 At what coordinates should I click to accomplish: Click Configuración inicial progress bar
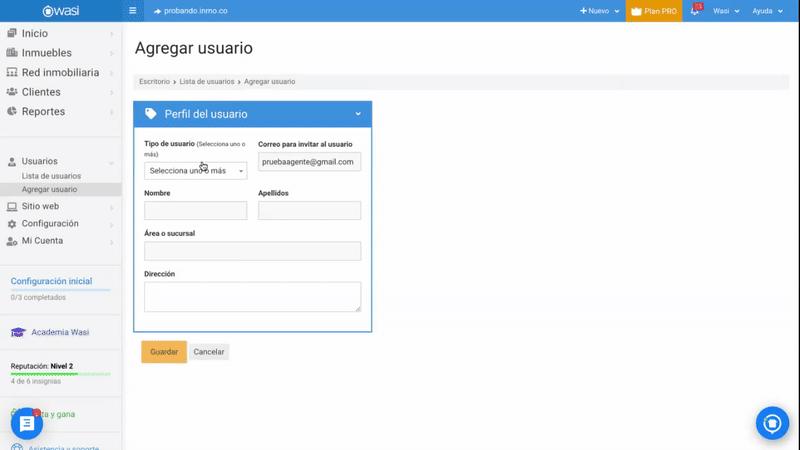[60, 290]
